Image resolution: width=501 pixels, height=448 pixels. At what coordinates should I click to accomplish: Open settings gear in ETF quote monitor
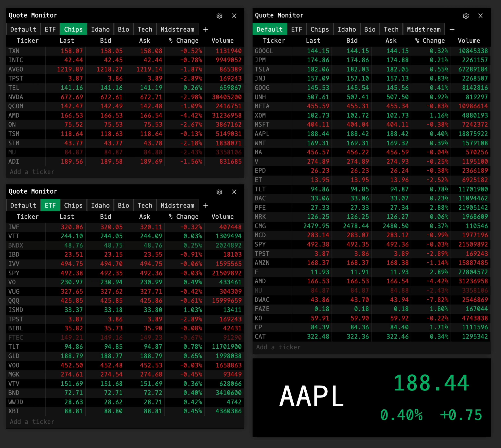(219, 192)
